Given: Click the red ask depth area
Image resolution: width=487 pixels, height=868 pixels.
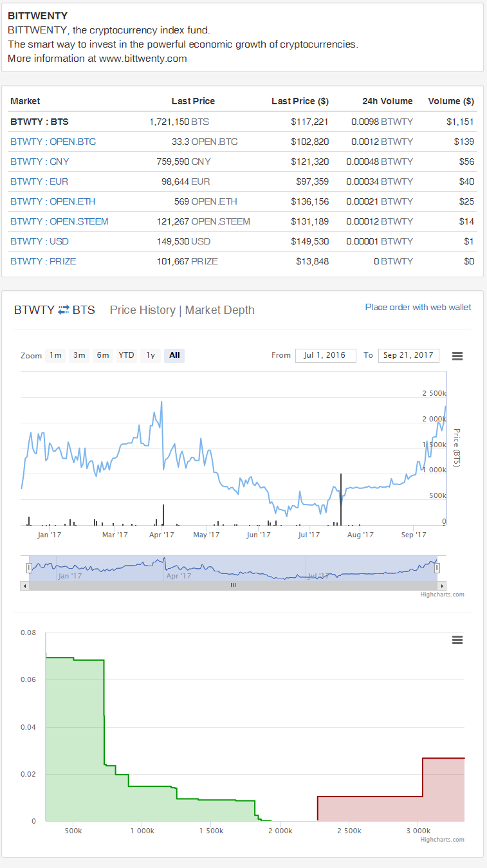Looking at the screenshot, I should (444, 791).
